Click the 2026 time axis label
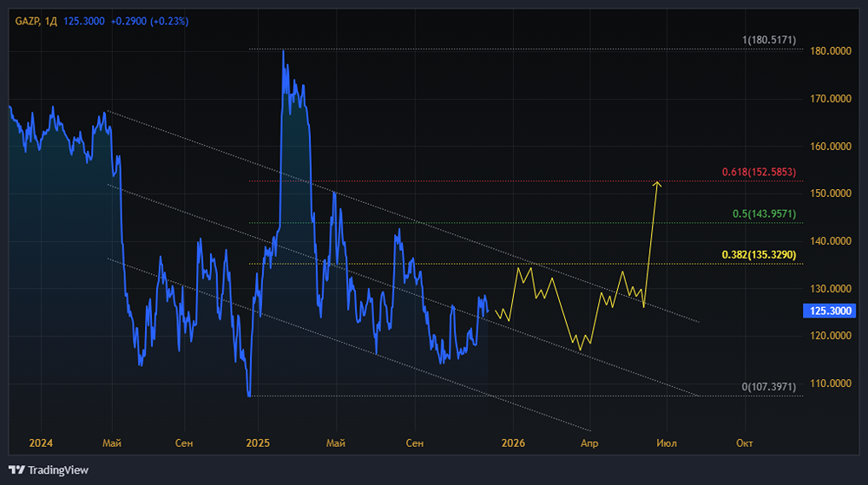This screenshot has width=868, height=485. [513, 443]
